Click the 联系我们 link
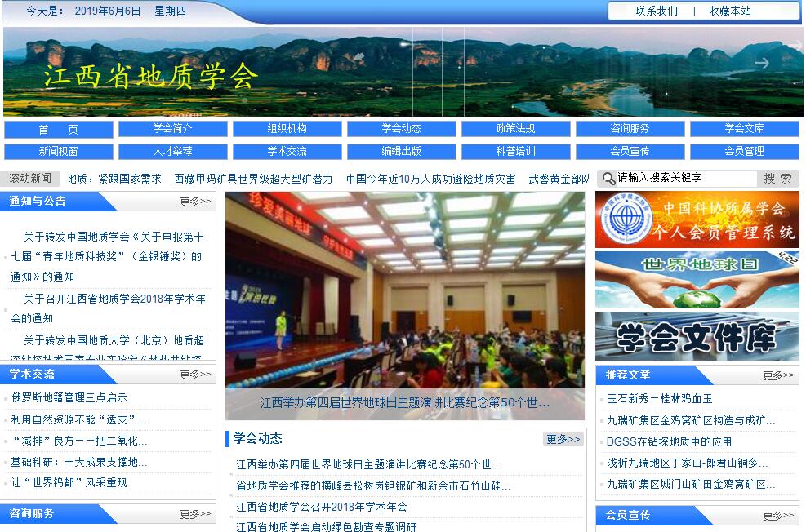Screen dimensions: 806x532 [x=657, y=11]
